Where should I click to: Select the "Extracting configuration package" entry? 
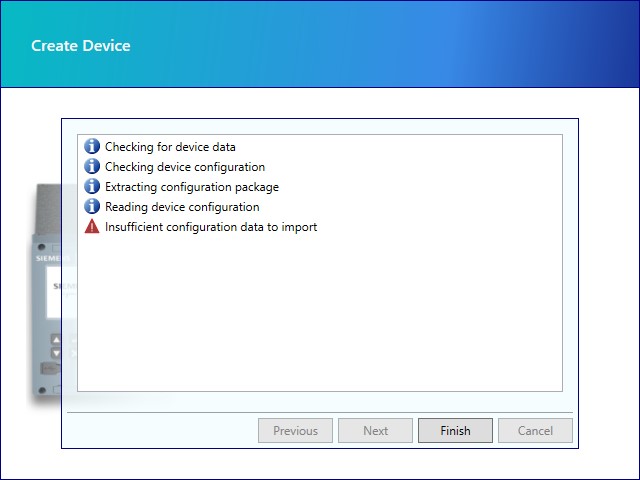coord(192,187)
